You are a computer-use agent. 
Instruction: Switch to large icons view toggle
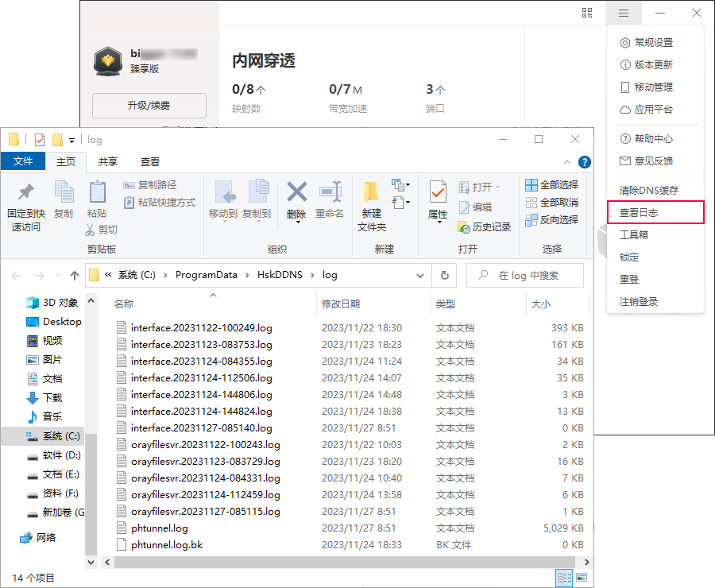click(x=582, y=578)
